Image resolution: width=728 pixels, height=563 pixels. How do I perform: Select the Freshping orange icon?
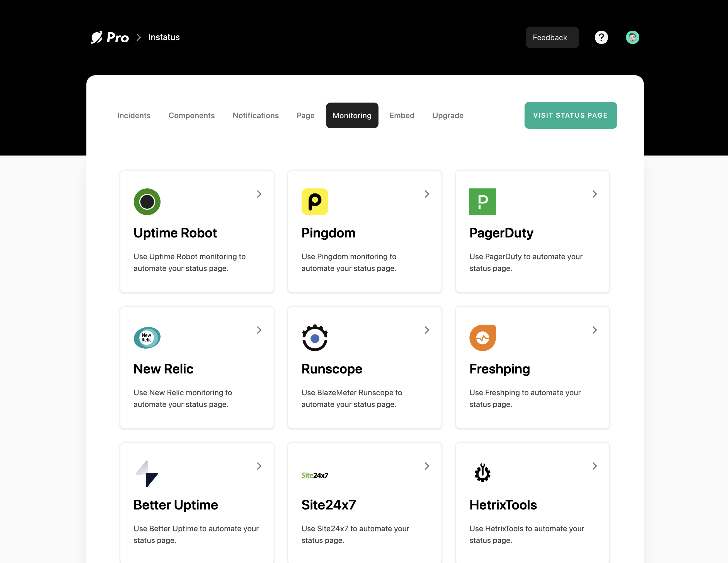point(482,338)
